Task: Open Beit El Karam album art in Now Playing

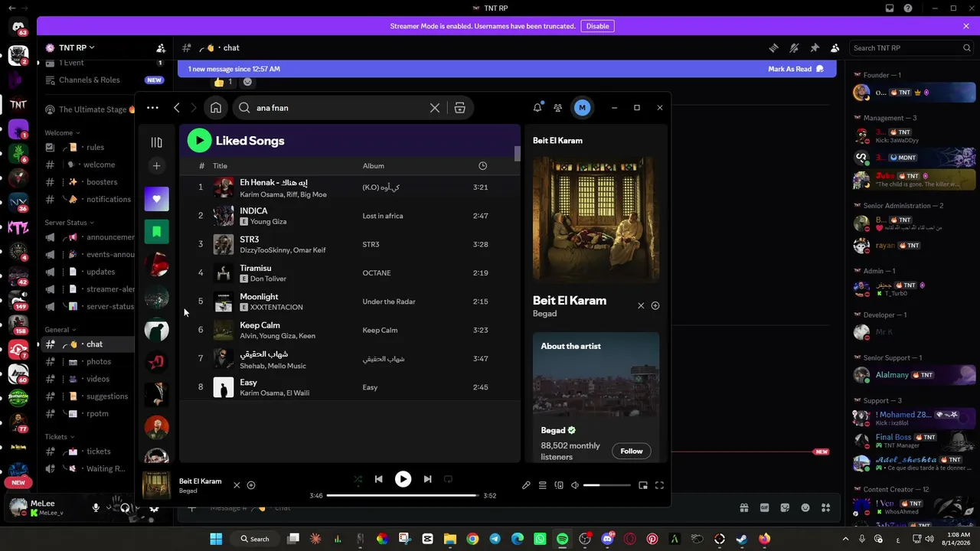Action: coord(596,220)
